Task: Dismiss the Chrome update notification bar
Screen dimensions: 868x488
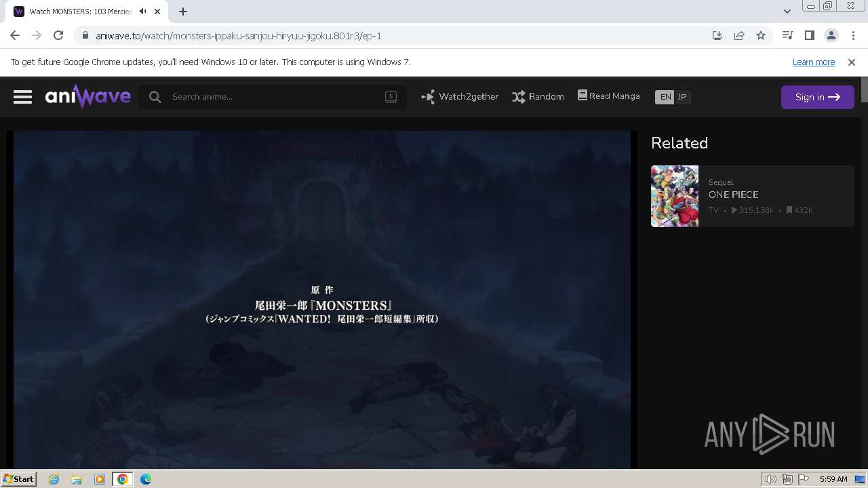Action: coord(852,62)
